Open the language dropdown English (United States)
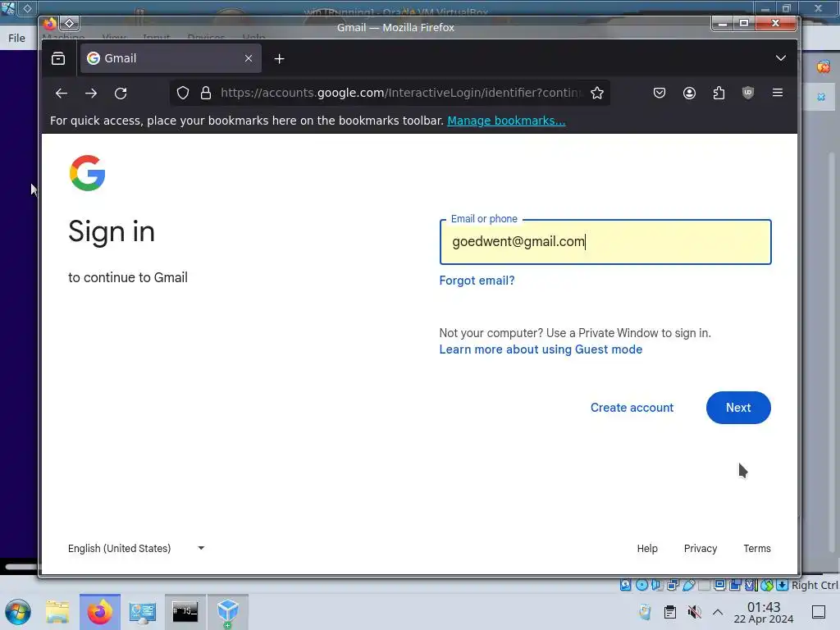Viewport: 840px width, 630px height. point(136,548)
